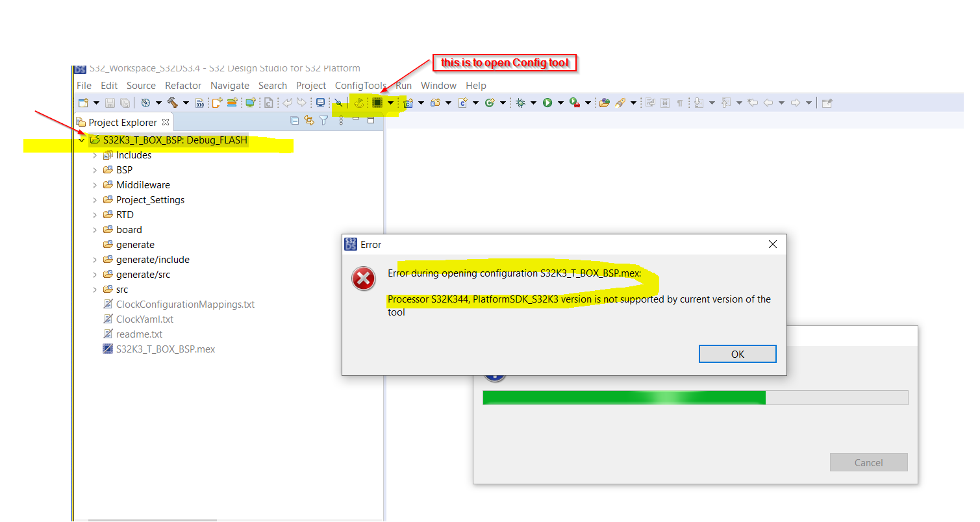Launch the green Run icon
This screenshot has width=980, height=522.
pos(549,102)
